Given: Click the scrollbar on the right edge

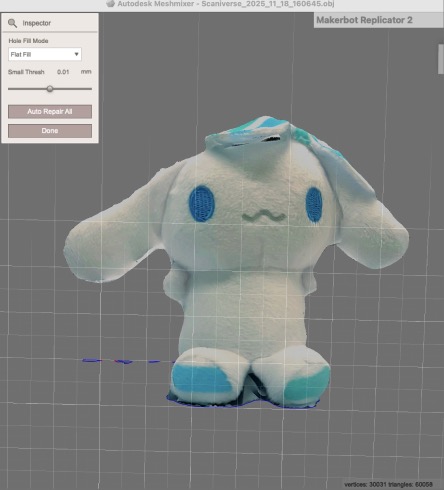Looking at the screenshot, I should click(441, 59).
